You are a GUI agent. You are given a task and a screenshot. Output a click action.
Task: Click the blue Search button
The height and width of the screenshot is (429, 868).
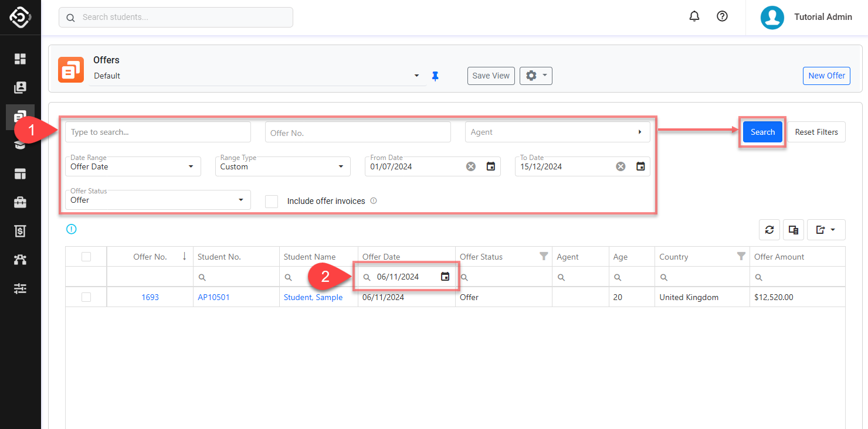point(762,132)
